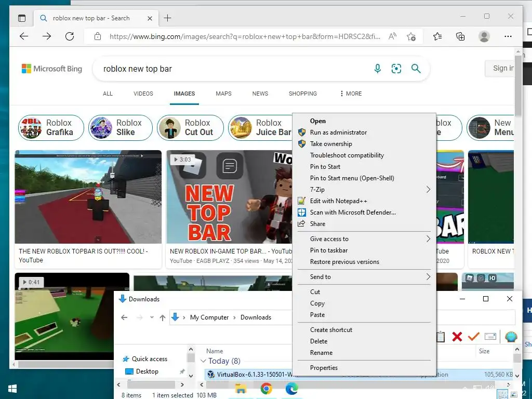
Task: Choose Run as administrator
Action: tap(364, 132)
